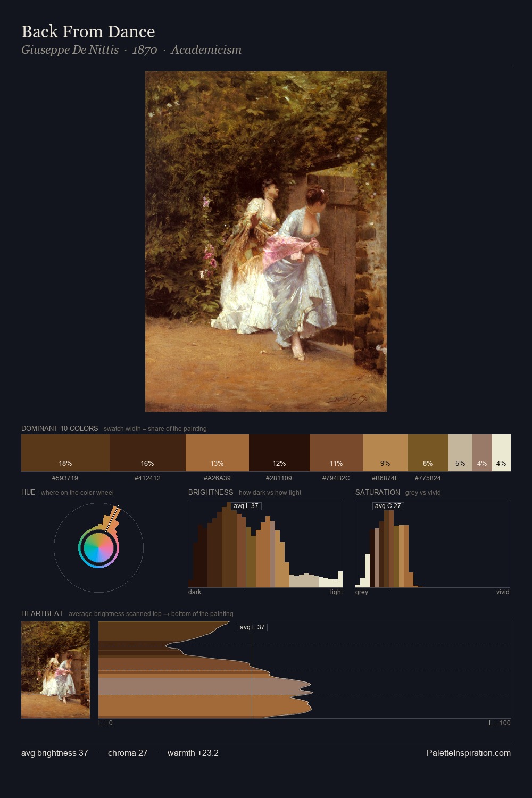Click hex code '#A26A39' label
Screen dimensions: 532x798
(217, 478)
